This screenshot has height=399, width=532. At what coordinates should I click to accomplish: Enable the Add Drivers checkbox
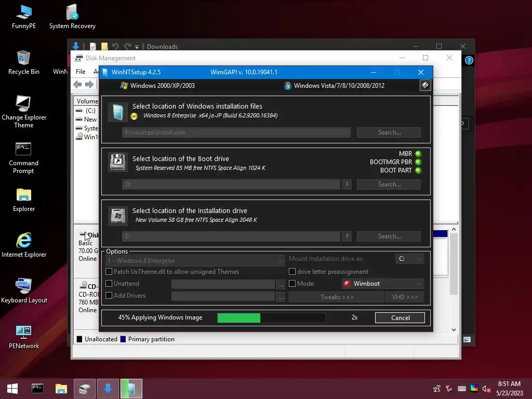pyautogui.click(x=109, y=296)
